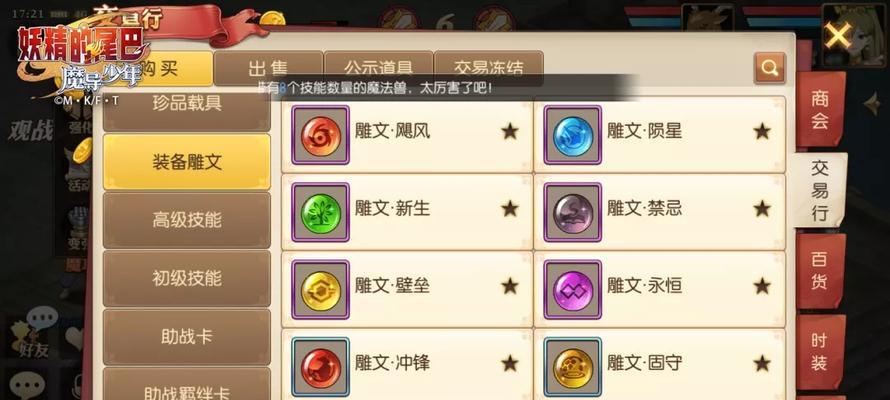Pick the gray 雕文·禁忌 rune icon

[x=573, y=213]
